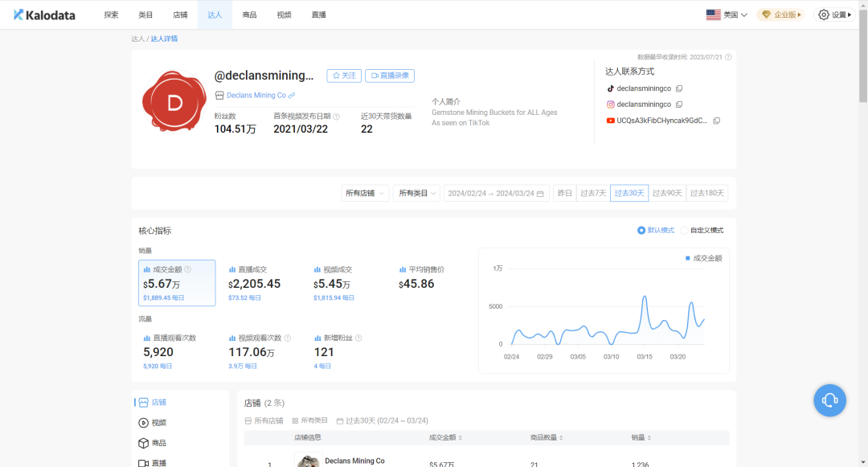The width and height of the screenshot is (868, 467).
Task: Select the 过去7天 time range
Action: coord(593,193)
